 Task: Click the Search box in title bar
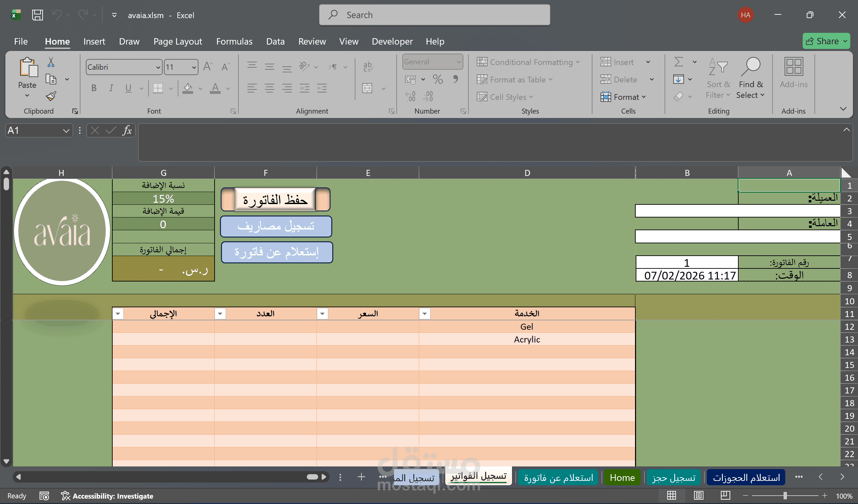(x=435, y=15)
